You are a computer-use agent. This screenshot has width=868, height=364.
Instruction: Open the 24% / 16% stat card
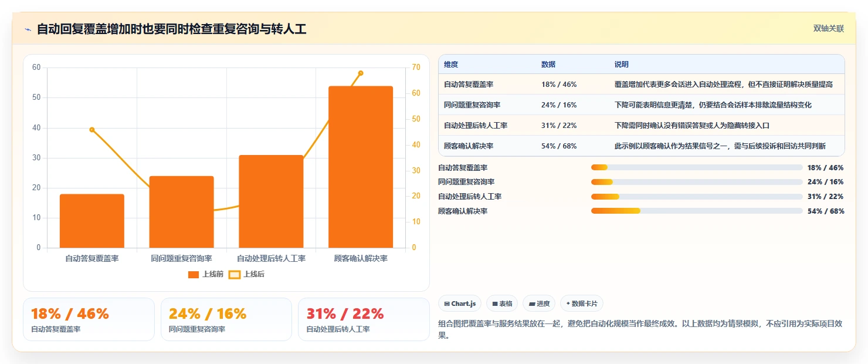coord(226,319)
